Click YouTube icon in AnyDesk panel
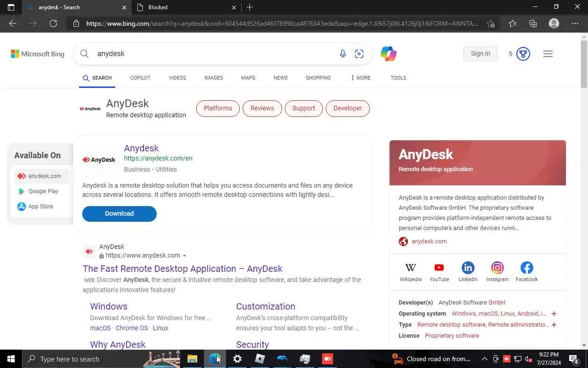The height and width of the screenshot is (368, 588). (439, 268)
